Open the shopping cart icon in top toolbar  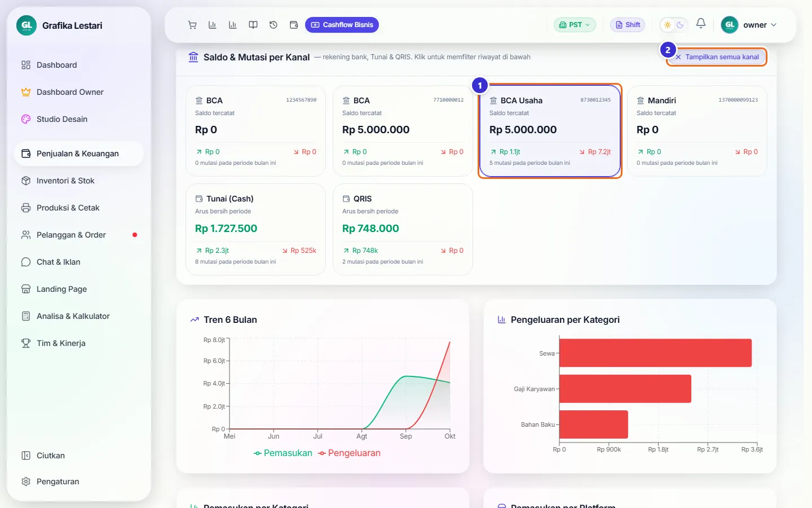[x=192, y=25]
